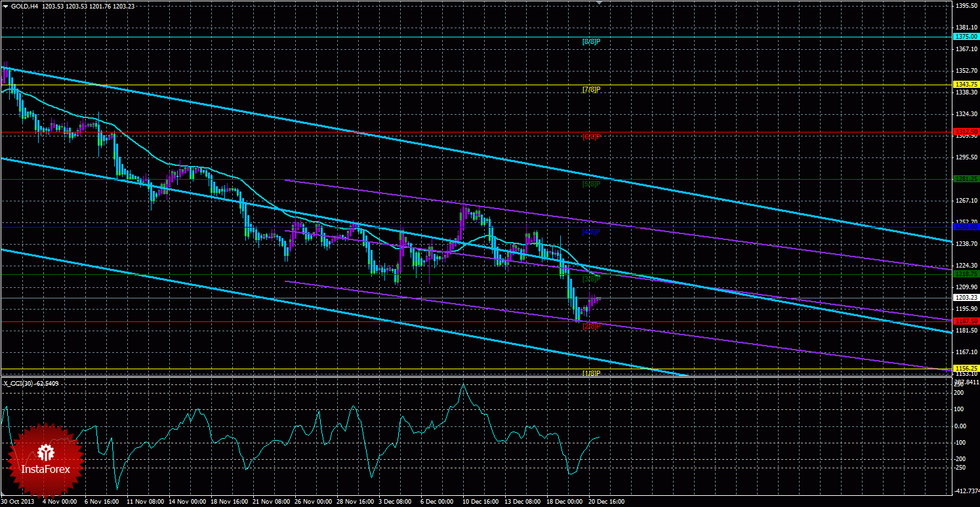Click the [6/8]P Murrey level label

tap(592, 136)
